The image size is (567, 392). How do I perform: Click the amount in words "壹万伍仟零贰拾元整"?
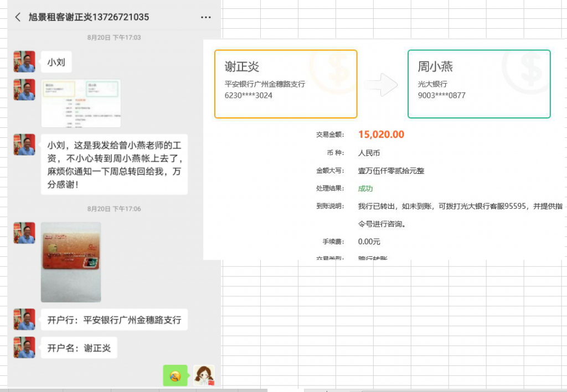point(391,171)
